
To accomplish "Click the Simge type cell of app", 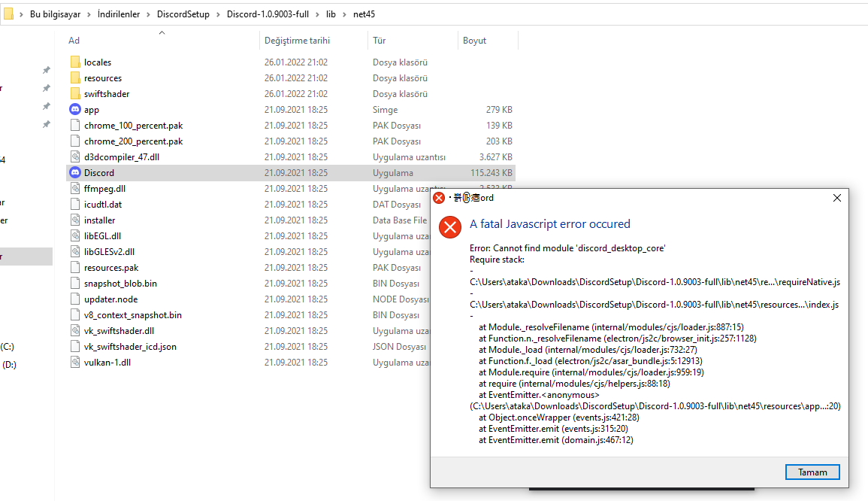I will tap(386, 110).
